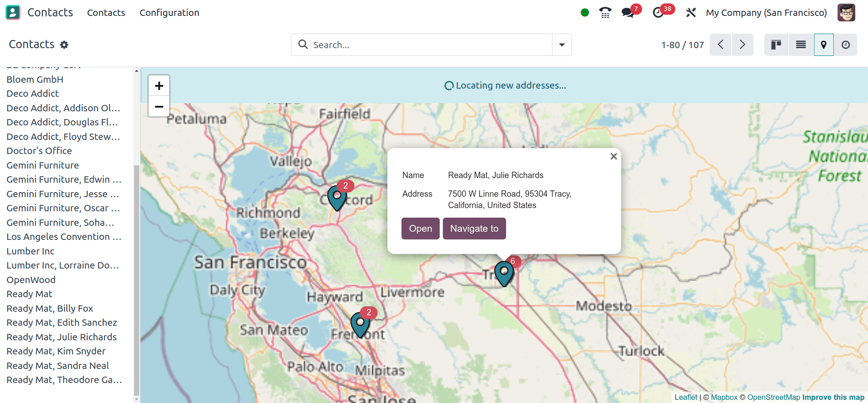Open the Contacts settings gear

(64, 45)
